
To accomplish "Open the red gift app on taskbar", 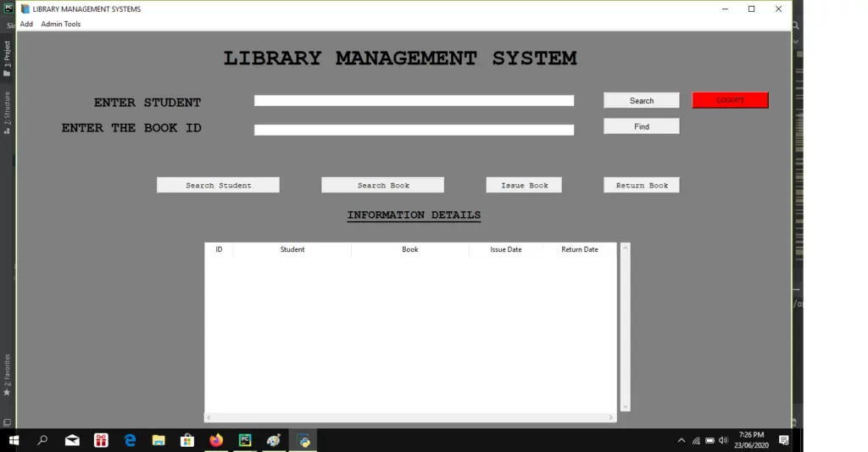I will pos(101,440).
